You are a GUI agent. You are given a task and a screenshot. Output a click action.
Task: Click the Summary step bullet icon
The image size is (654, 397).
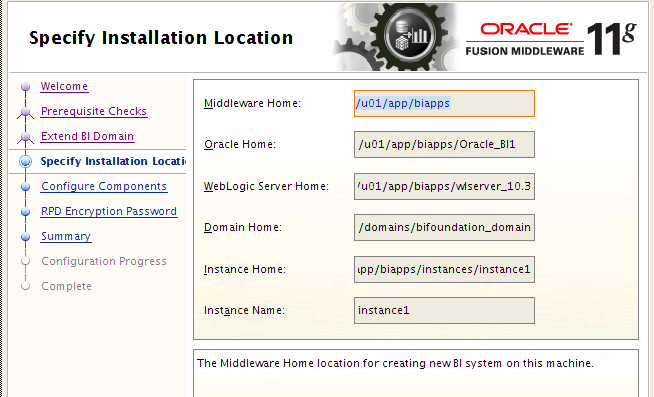[25, 236]
